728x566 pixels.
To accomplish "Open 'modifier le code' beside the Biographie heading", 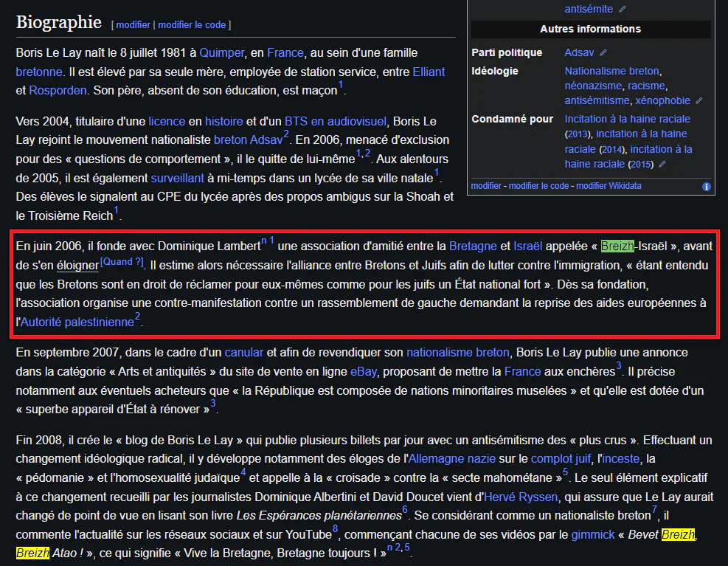I will click(x=192, y=24).
